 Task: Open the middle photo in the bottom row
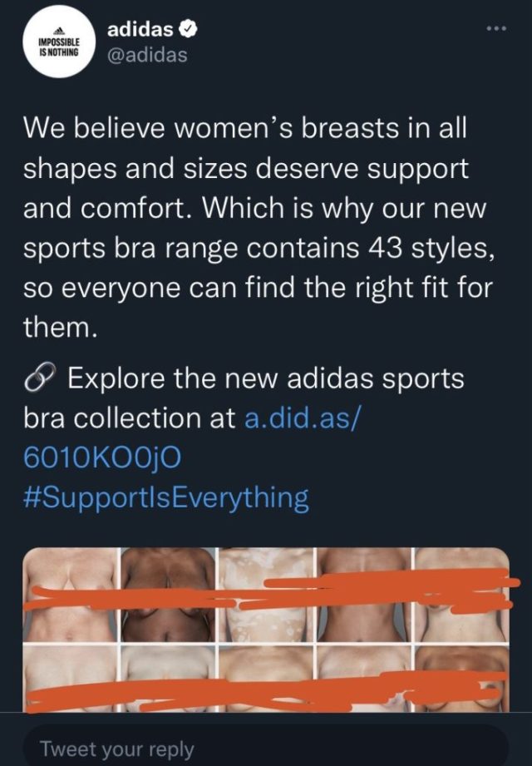[x=266, y=679]
